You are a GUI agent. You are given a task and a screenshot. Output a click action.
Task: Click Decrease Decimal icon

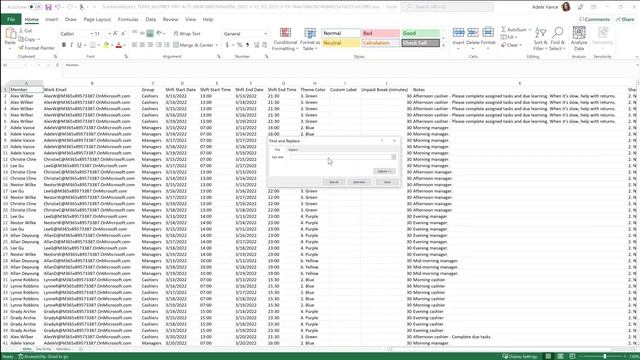pos(264,45)
